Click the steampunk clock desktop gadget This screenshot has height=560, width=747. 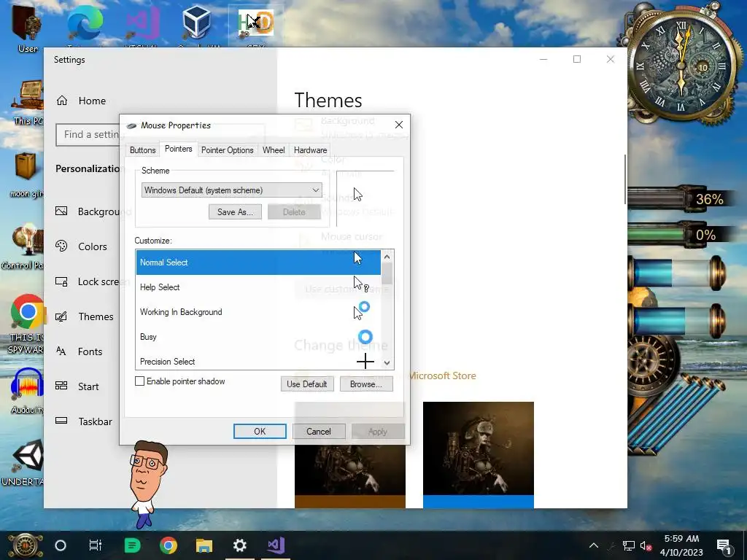(x=682, y=66)
